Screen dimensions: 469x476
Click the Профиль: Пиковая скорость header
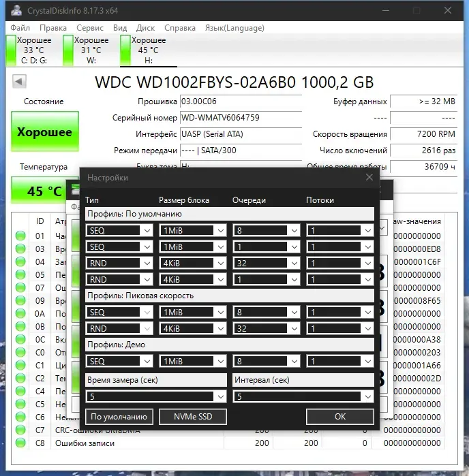click(230, 296)
